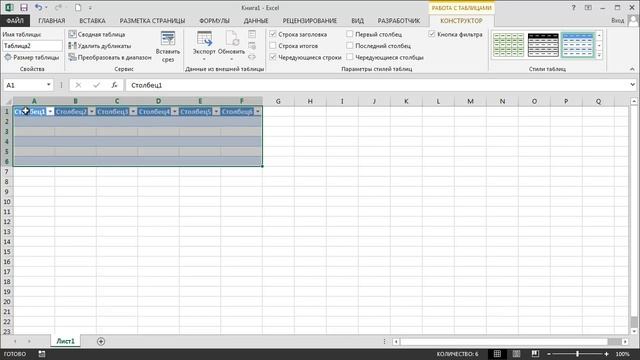Select the blue table style thumbnail
Image resolution: width=640 pixels, height=360 pixels.
[x=578, y=45]
